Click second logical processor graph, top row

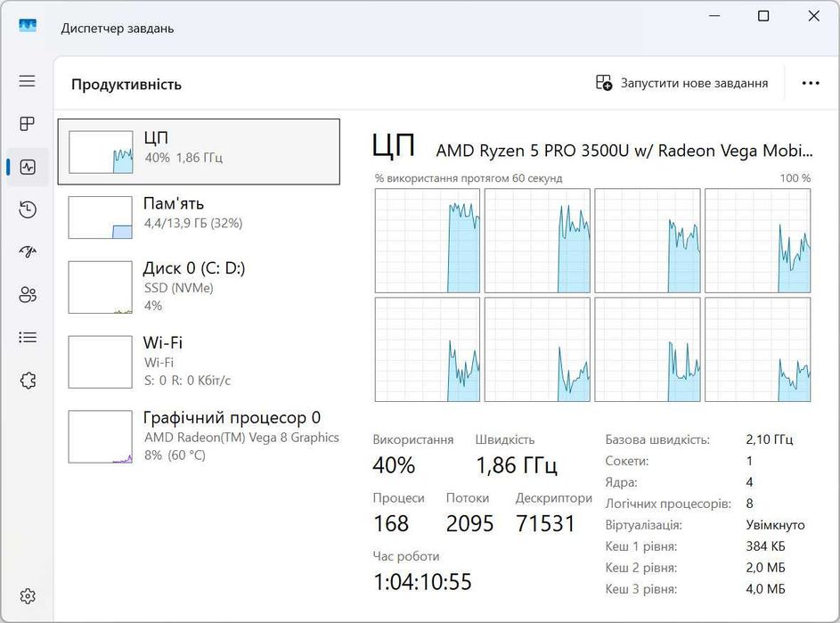(x=537, y=240)
